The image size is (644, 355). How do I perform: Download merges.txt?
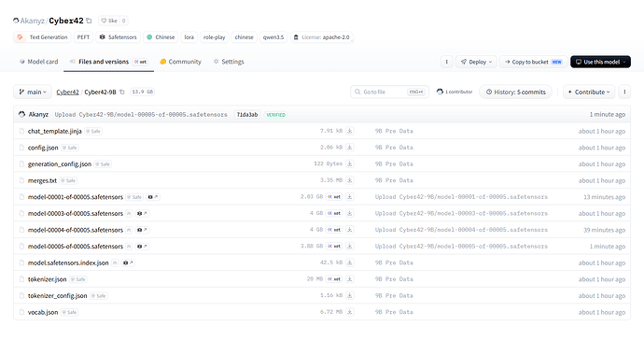tap(349, 180)
